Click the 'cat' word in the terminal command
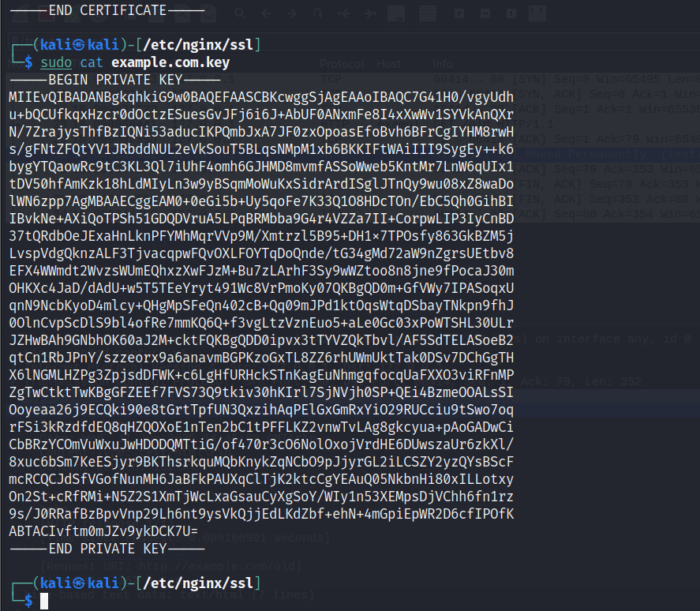Viewport: 700px width, 611px height. click(92, 62)
